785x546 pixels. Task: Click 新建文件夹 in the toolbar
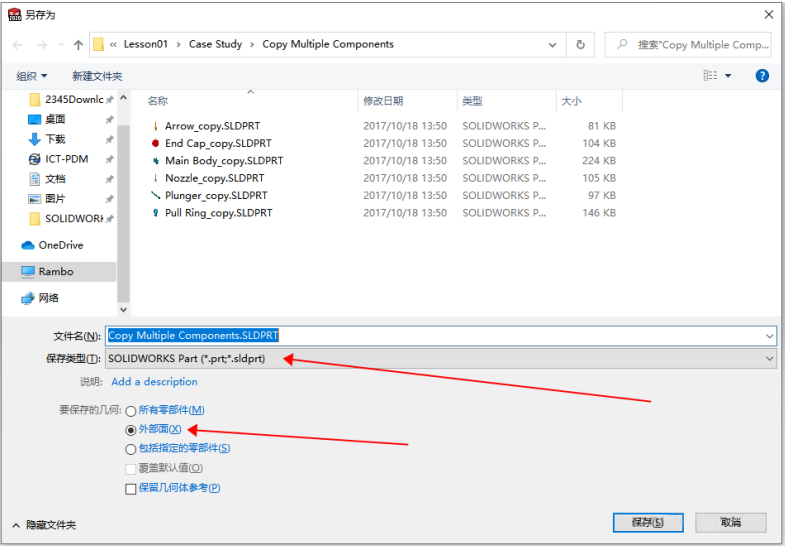(x=97, y=76)
